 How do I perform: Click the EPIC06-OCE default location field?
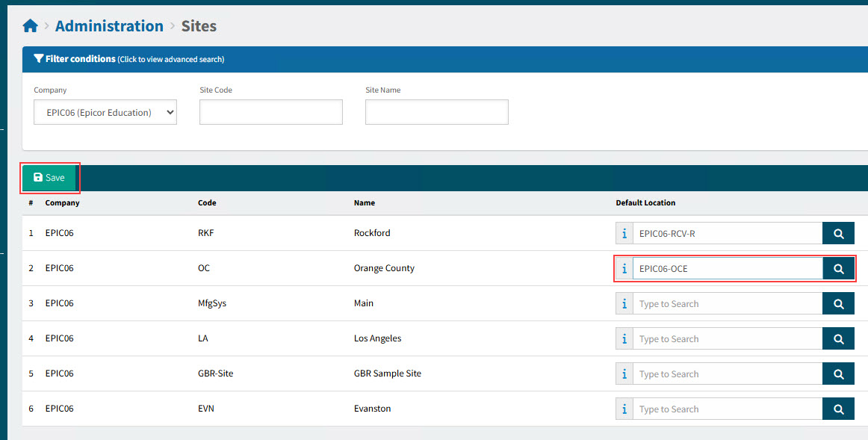coord(727,269)
